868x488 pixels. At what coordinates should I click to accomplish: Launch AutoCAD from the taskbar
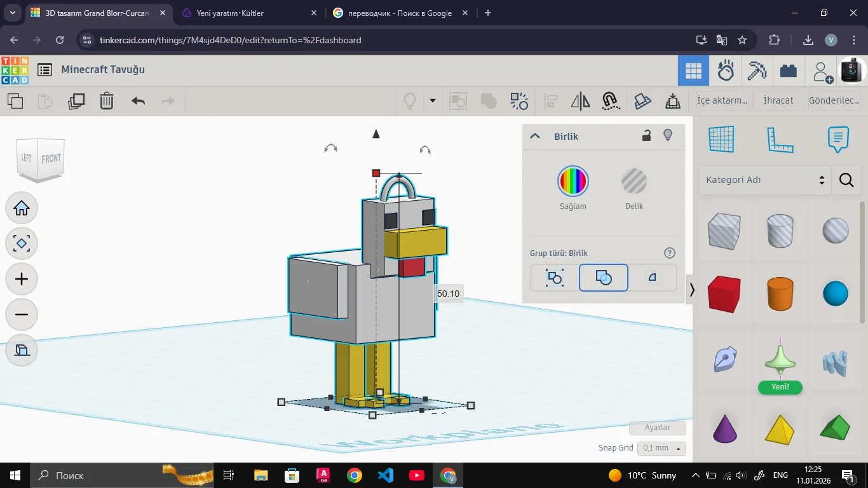[323, 475]
